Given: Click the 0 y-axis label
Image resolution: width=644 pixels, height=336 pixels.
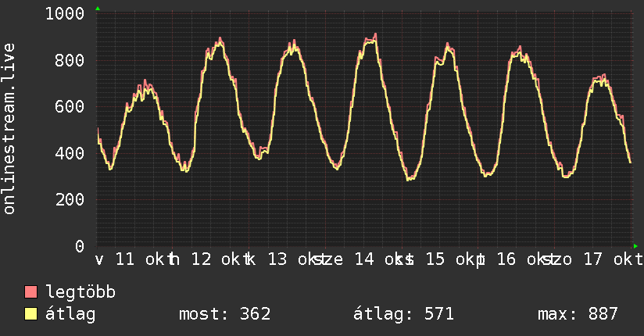Looking at the screenshot, I should pos(80,246).
